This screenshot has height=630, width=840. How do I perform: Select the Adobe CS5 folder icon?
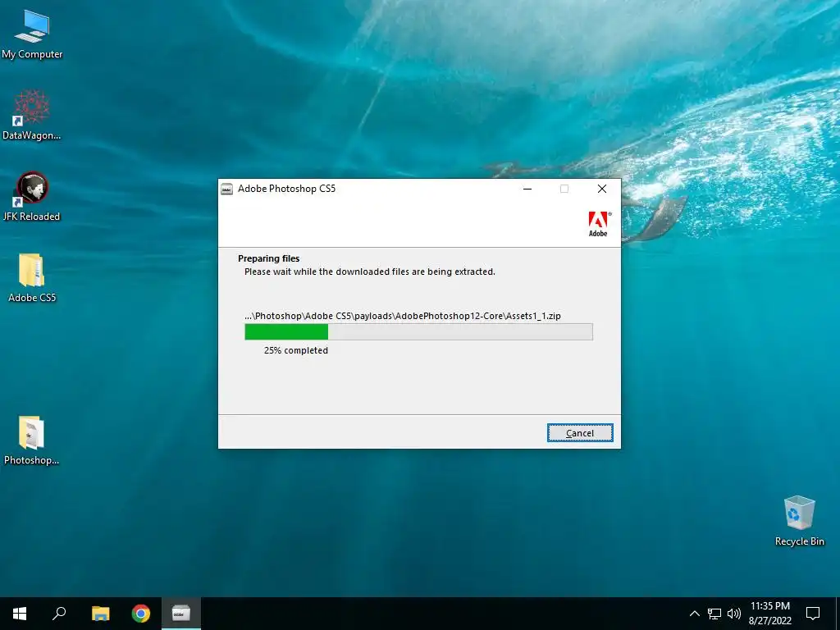point(32,277)
